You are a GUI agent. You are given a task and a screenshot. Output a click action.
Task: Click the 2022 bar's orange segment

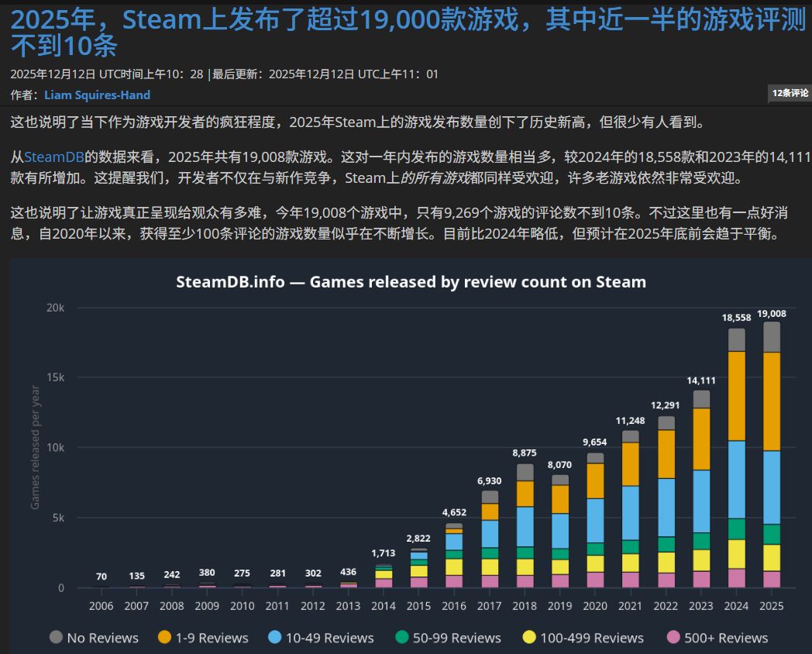[666, 454]
